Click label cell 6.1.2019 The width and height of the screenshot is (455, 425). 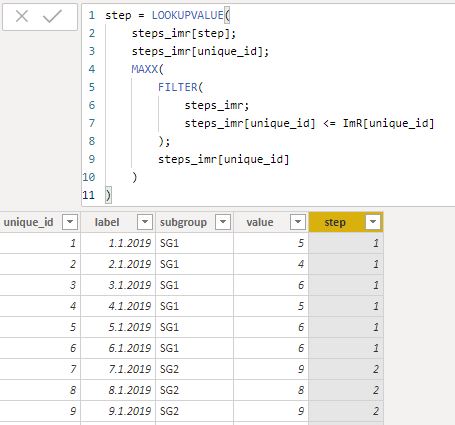tap(118, 348)
